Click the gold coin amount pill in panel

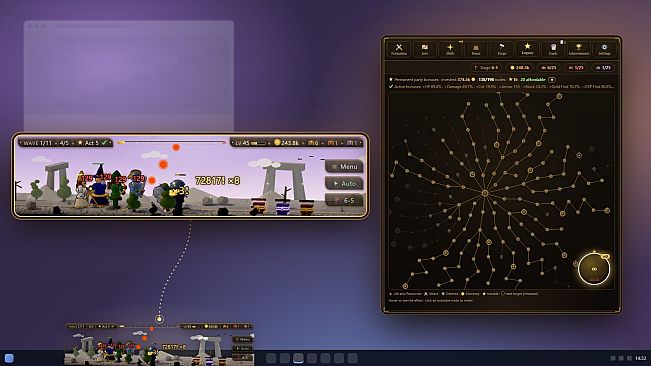coord(519,68)
